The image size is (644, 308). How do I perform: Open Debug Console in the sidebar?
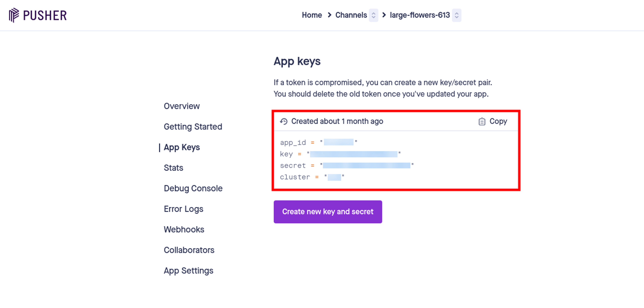[x=193, y=188]
